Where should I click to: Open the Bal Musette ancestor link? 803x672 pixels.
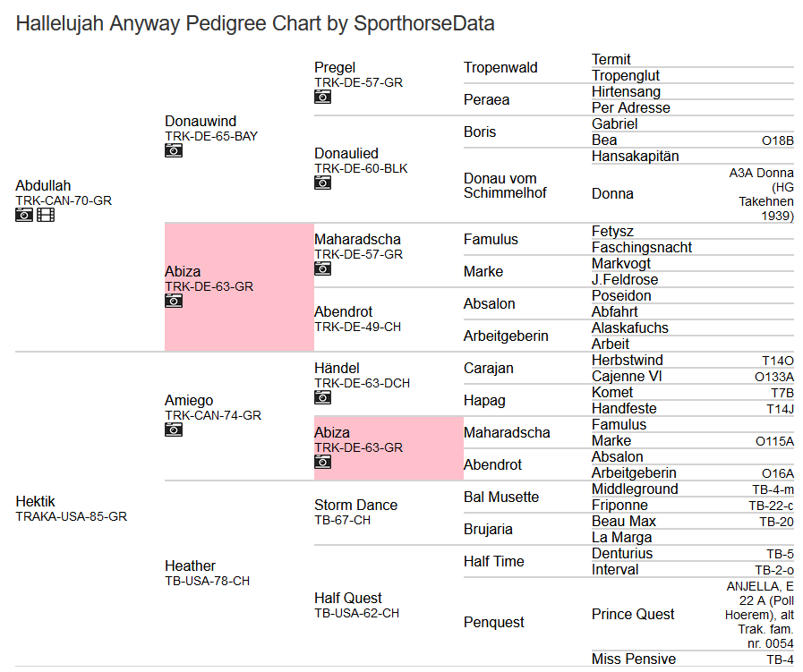501,497
